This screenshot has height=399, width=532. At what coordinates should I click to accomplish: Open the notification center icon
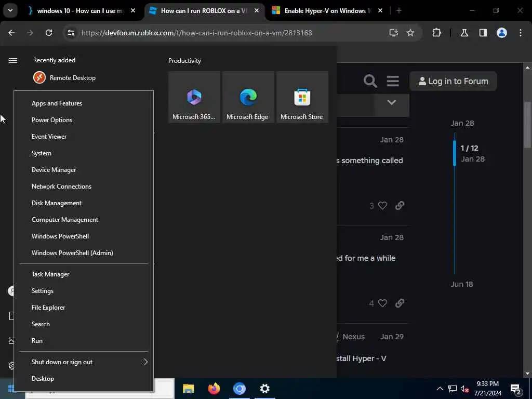[515, 389]
